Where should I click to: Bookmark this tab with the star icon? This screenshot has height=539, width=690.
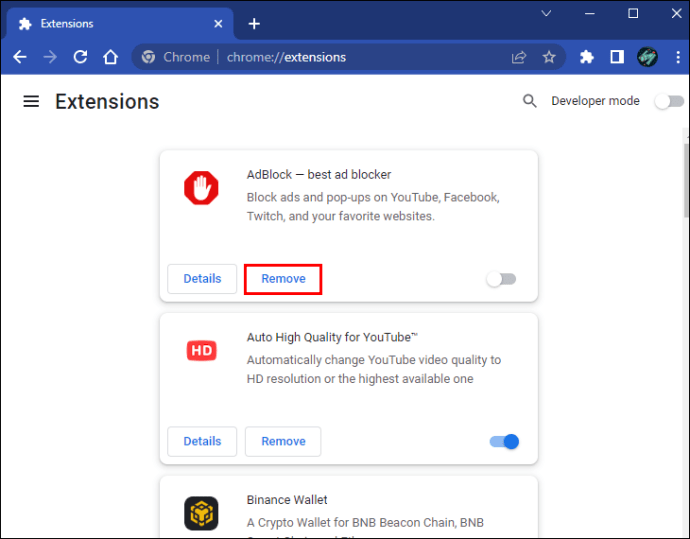[549, 57]
